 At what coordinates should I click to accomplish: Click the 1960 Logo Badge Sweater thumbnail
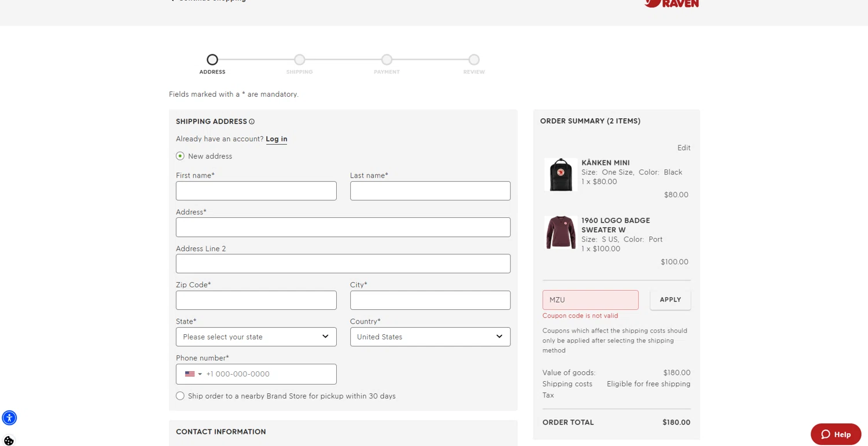(561, 232)
